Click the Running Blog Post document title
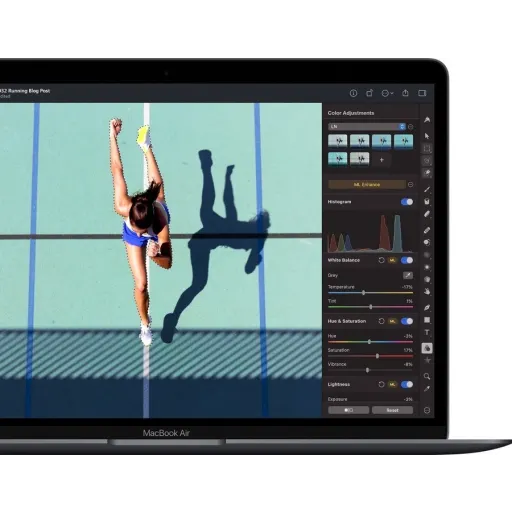The image size is (512, 512). (25, 91)
